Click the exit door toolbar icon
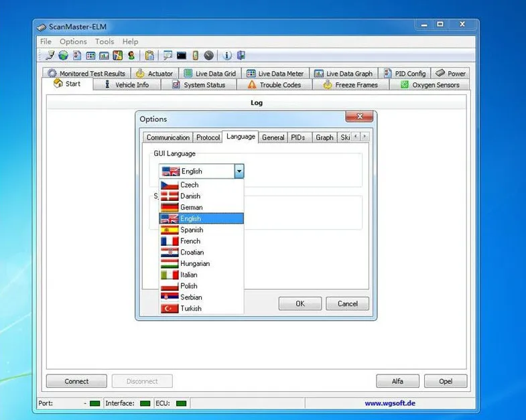Image resolution: width=526 pixels, height=420 pixels. pos(241,56)
